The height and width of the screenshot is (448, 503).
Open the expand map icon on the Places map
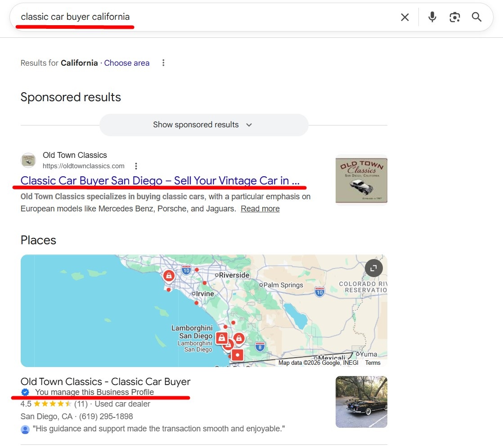pos(373,268)
